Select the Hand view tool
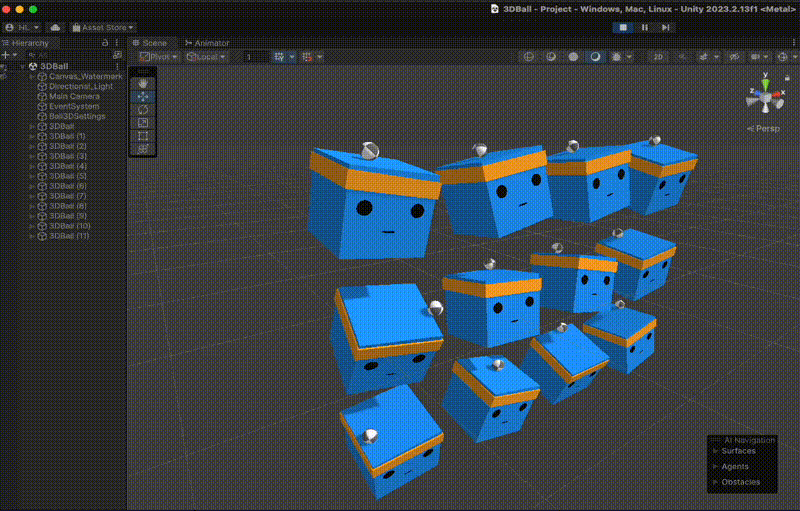This screenshot has height=511, width=800. tap(142, 84)
